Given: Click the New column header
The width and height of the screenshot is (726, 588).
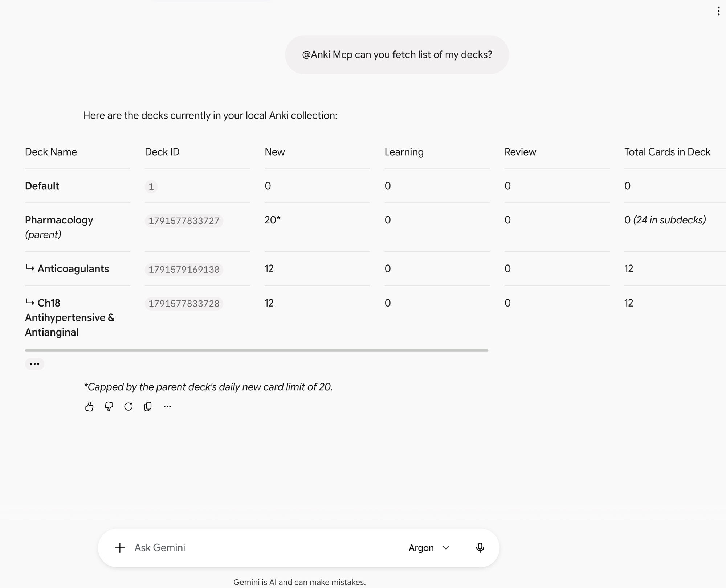Looking at the screenshot, I should tap(275, 152).
